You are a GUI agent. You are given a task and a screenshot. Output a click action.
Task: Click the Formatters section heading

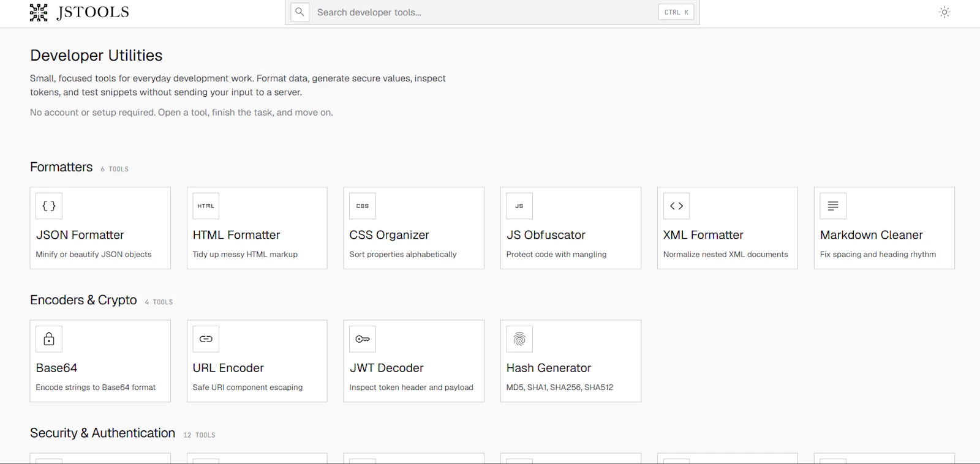[x=61, y=167]
